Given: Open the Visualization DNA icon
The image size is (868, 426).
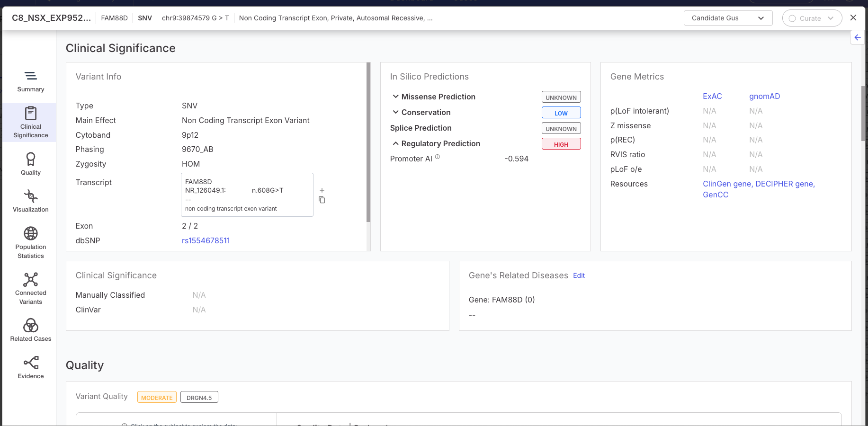Looking at the screenshot, I should pos(31,196).
